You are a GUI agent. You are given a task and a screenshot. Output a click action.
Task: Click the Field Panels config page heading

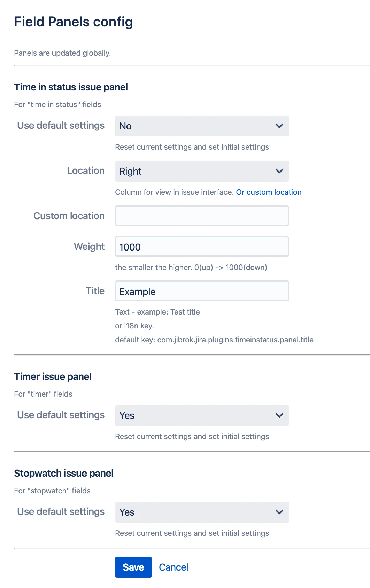tap(74, 22)
